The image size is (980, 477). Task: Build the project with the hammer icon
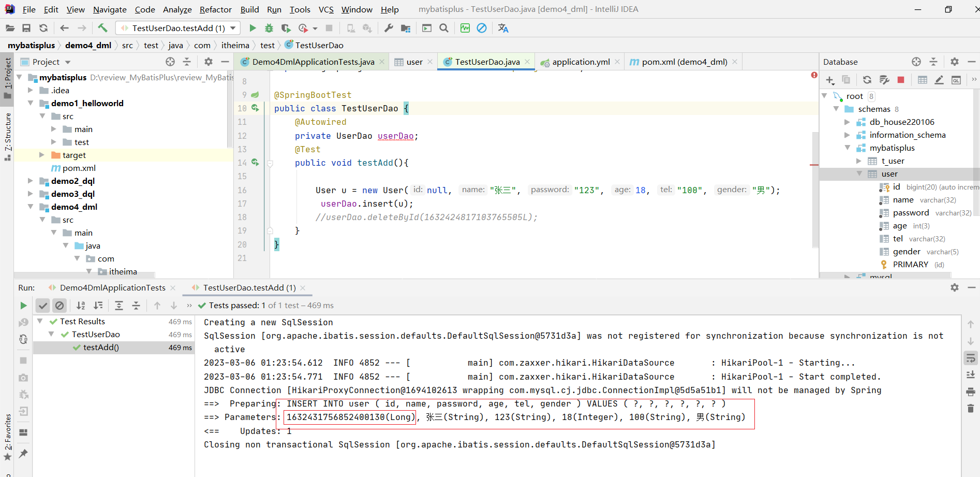coord(102,28)
